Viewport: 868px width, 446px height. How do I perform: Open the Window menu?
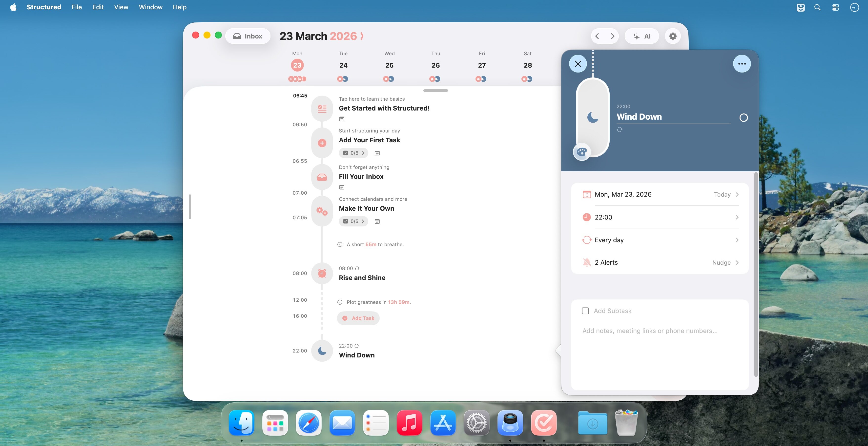pos(150,7)
